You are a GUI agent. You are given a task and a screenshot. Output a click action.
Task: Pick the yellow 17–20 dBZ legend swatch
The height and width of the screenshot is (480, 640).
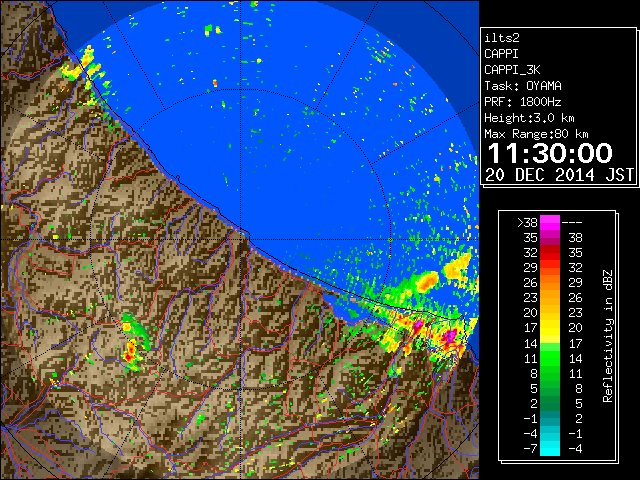(x=550, y=328)
